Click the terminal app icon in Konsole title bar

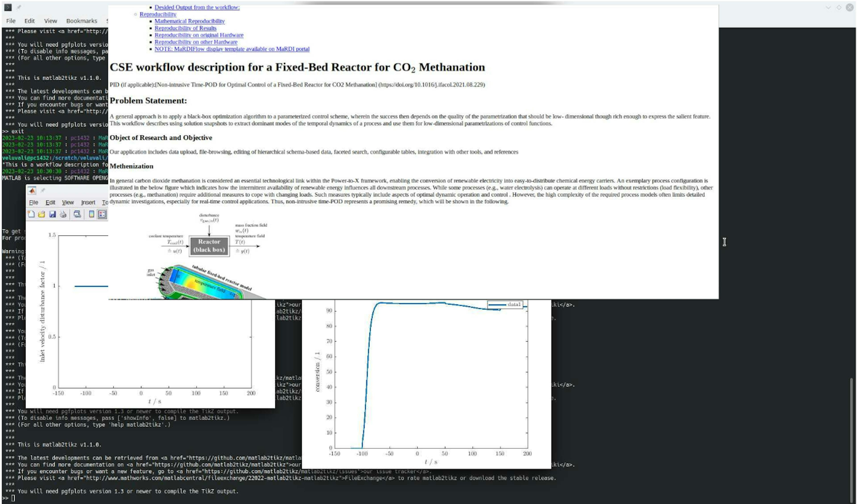pyautogui.click(x=8, y=7)
